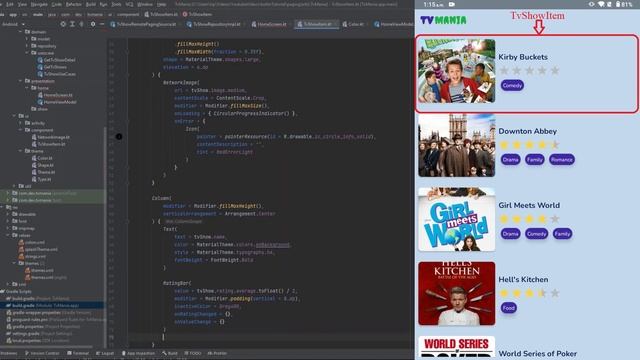Screen dimensions: 640x360
Task: Open Shape.kt in project tree
Action: (x=42, y=165)
